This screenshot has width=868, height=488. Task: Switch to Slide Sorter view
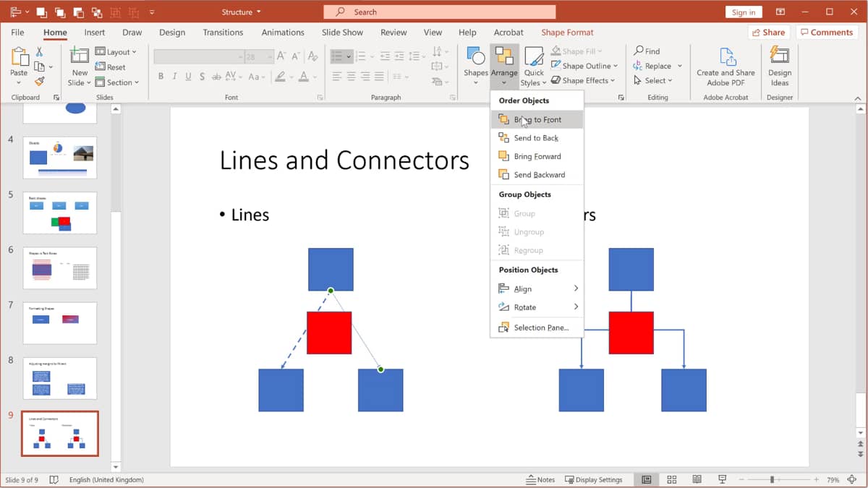671,480
